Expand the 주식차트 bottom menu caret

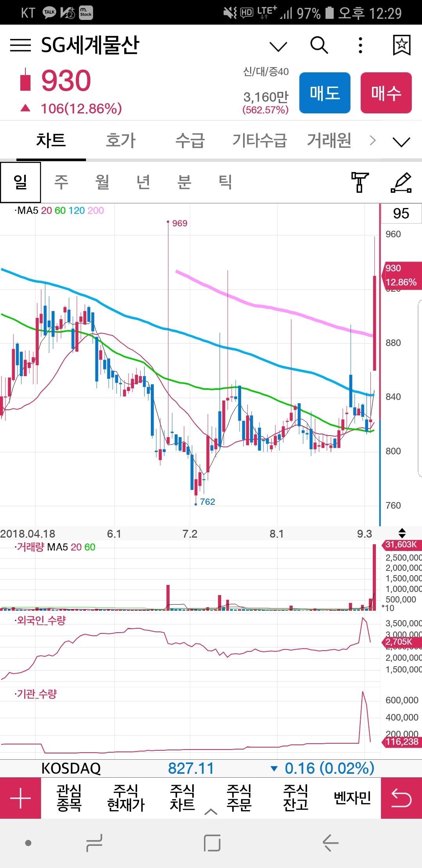[x=211, y=812]
